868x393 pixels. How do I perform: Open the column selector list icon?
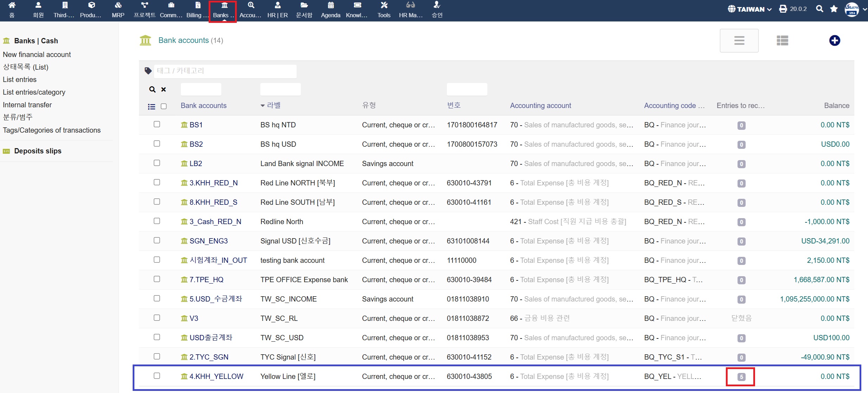(152, 107)
